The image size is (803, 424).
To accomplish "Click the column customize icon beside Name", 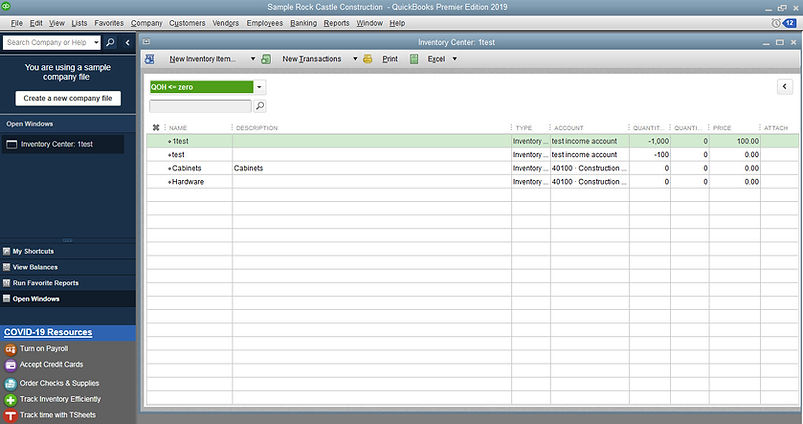I will click(x=156, y=128).
